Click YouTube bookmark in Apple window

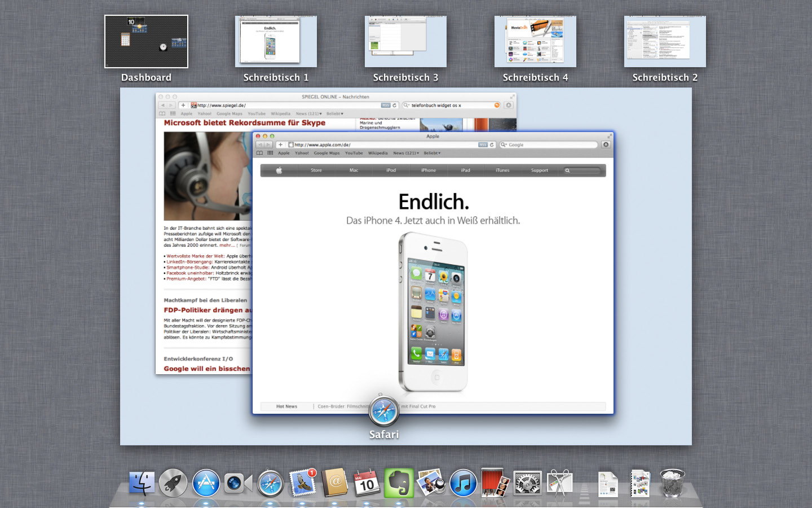coord(354,153)
